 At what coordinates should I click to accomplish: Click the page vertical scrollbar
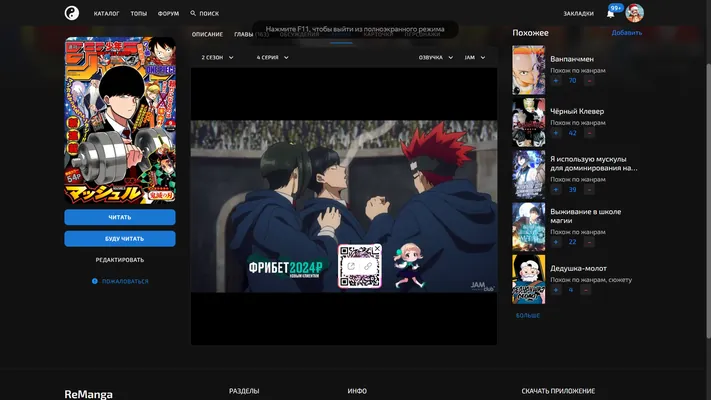[x=708, y=200]
